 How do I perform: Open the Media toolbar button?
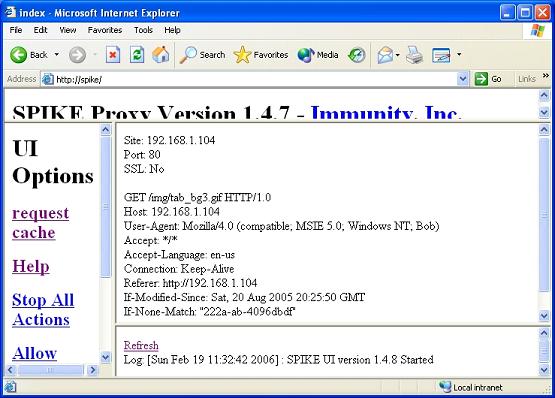tap(318, 55)
